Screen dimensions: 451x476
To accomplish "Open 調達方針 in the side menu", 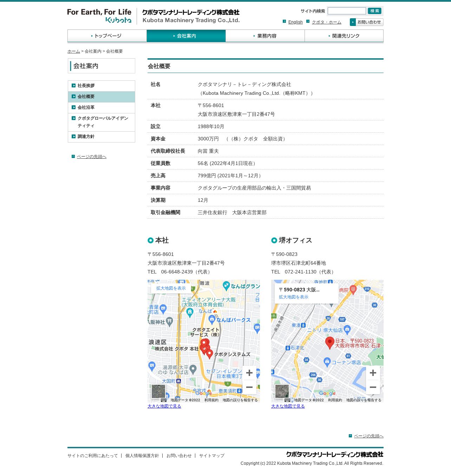I will coord(102,137).
